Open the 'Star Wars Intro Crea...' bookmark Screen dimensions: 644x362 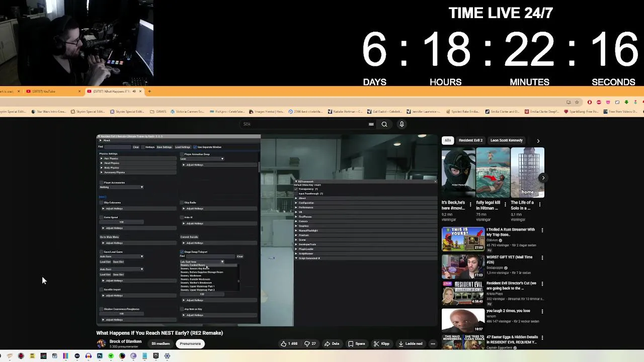[x=49, y=112]
